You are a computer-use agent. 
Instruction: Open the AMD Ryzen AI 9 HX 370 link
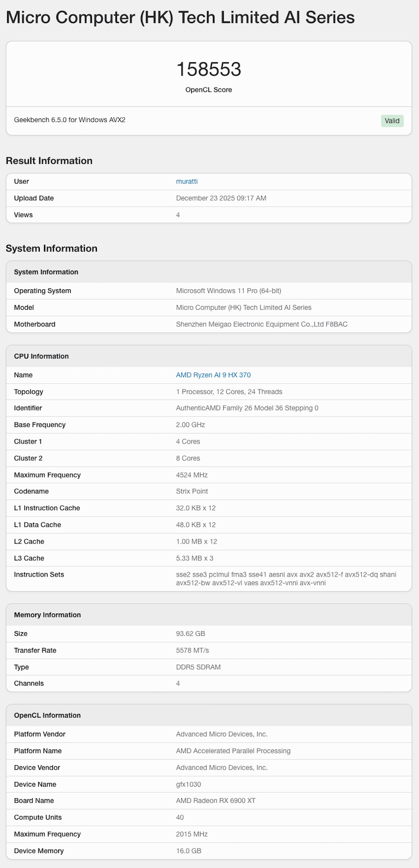pos(213,375)
